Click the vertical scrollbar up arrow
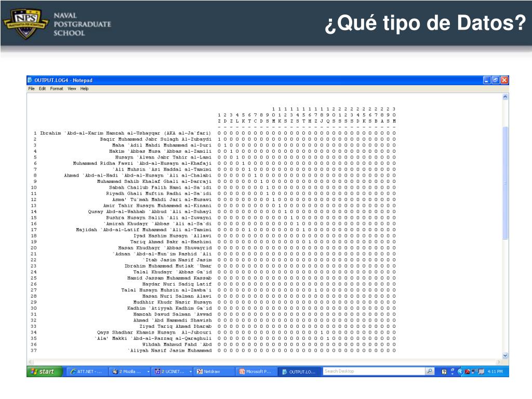Image resolution: width=532 pixels, height=399 pixels. [x=505, y=97]
